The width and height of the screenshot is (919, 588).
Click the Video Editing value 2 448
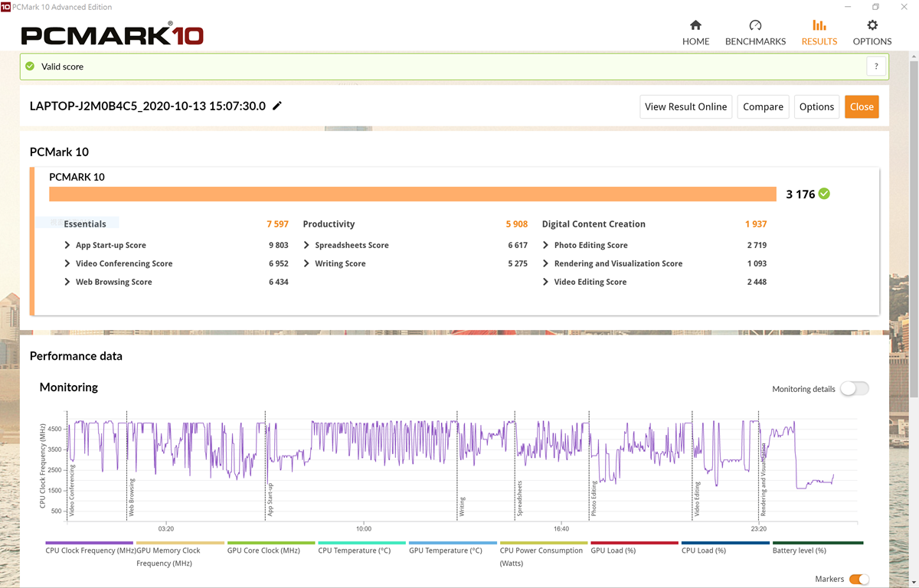tap(757, 282)
